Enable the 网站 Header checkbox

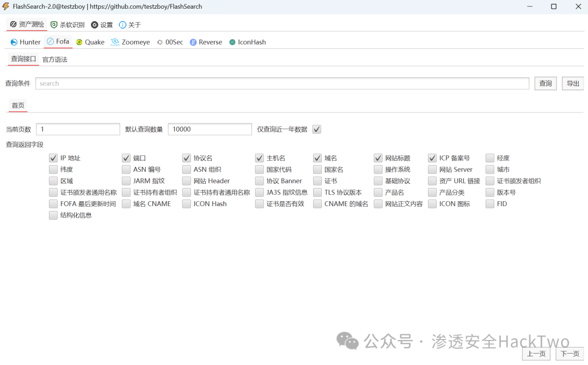[186, 181]
